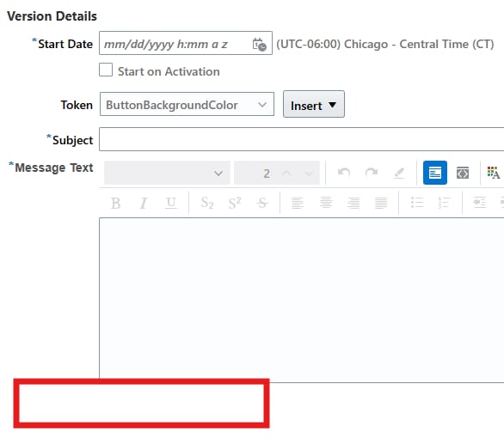Apply underline formatting
Image resolution: width=504 pixels, height=439 pixels.
(170, 203)
